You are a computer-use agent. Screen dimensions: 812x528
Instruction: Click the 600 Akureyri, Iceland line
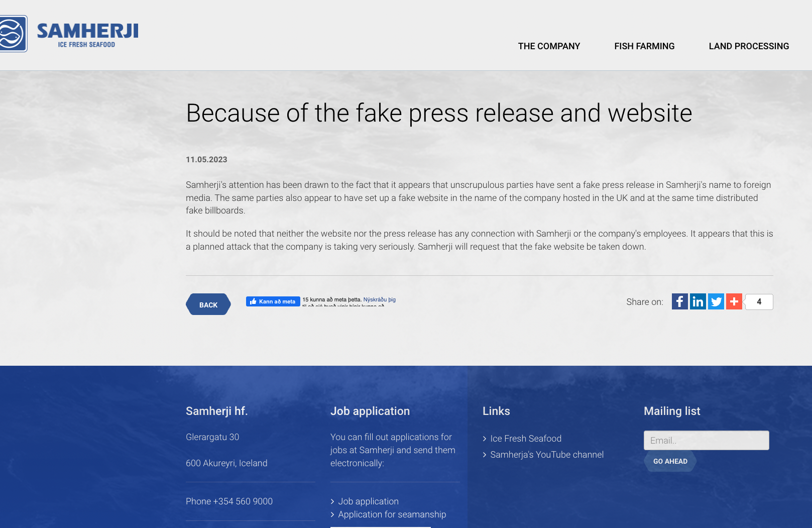point(226,463)
